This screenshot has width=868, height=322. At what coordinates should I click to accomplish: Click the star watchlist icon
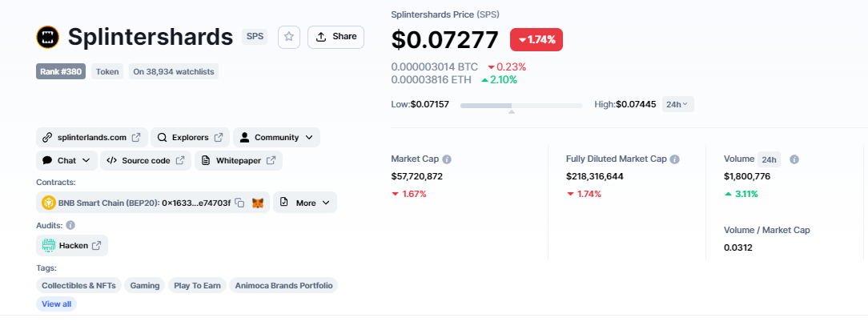tap(289, 37)
